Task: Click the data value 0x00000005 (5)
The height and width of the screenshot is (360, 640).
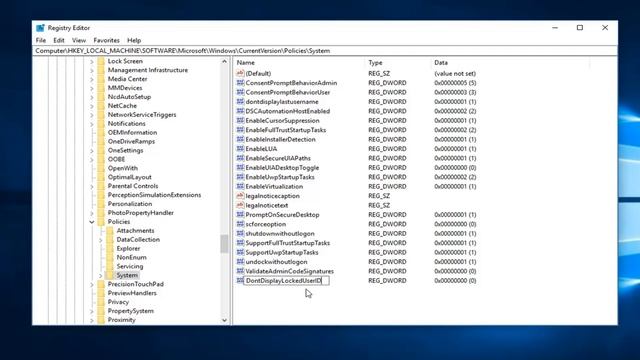Action: (455, 83)
